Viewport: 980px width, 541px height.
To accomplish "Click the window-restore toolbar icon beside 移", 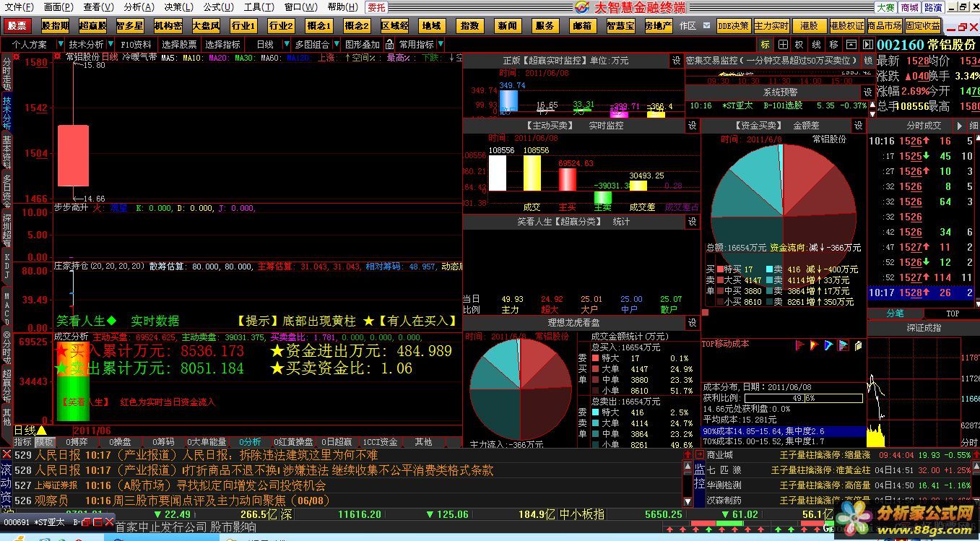I will click(851, 44).
